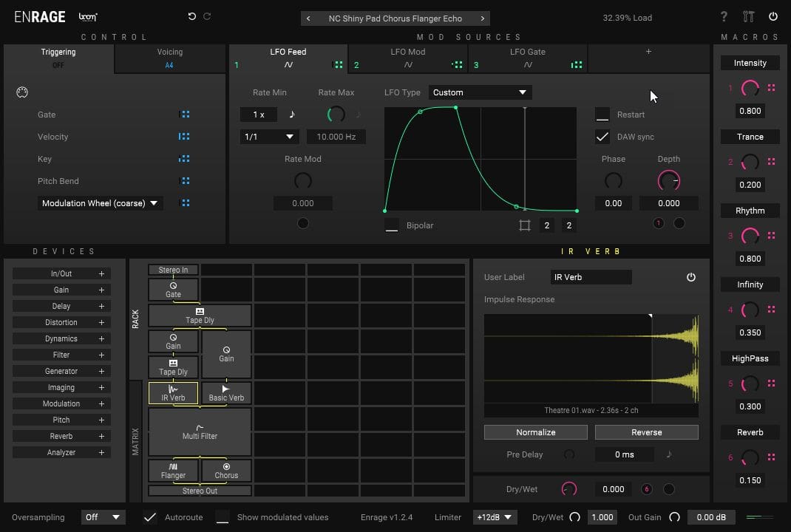Go to previous preset arrow
Image resolution: width=791 pixels, height=532 pixels.
click(308, 18)
